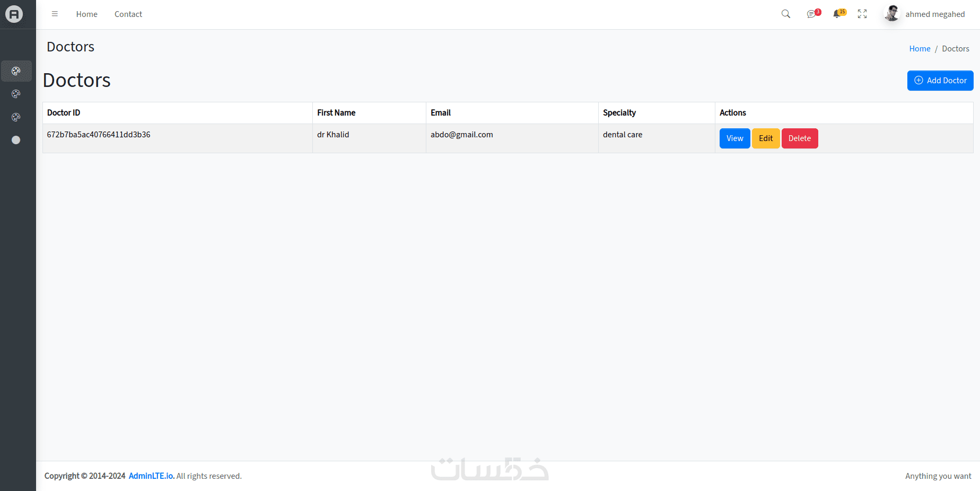This screenshot has width=980, height=491.
Task: Edit the dr Khalid record
Action: [x=766, y=138]
